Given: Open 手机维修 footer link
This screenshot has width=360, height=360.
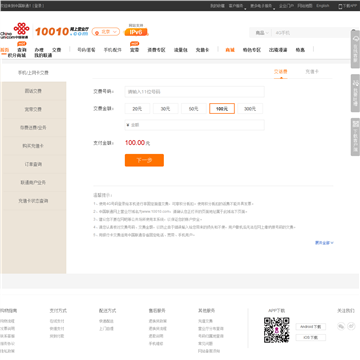Looking at the screenshot, I should tap(156, 344).
